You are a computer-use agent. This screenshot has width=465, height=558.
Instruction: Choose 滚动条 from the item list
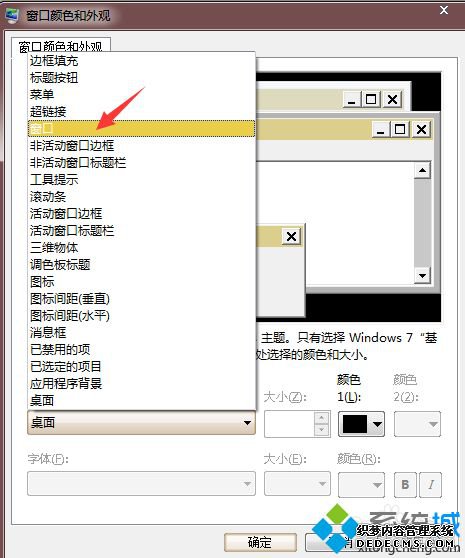(x=141, y=196)
